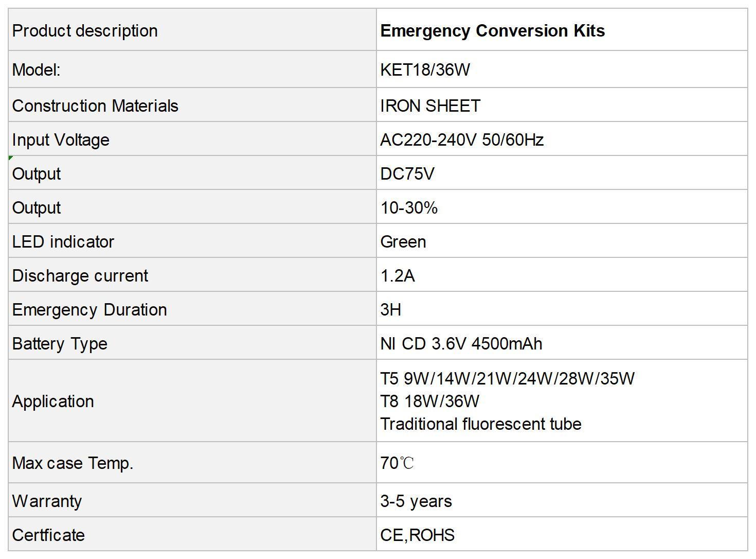Select the 'Model:' label cell
Screen dimensions: 756x559
click(192, 69)
